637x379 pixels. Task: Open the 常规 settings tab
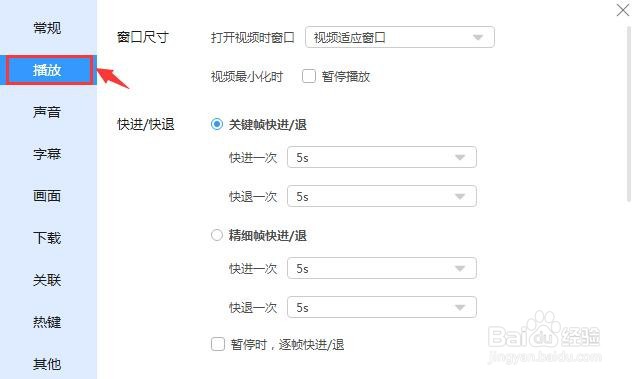click(x=47, y=28)
